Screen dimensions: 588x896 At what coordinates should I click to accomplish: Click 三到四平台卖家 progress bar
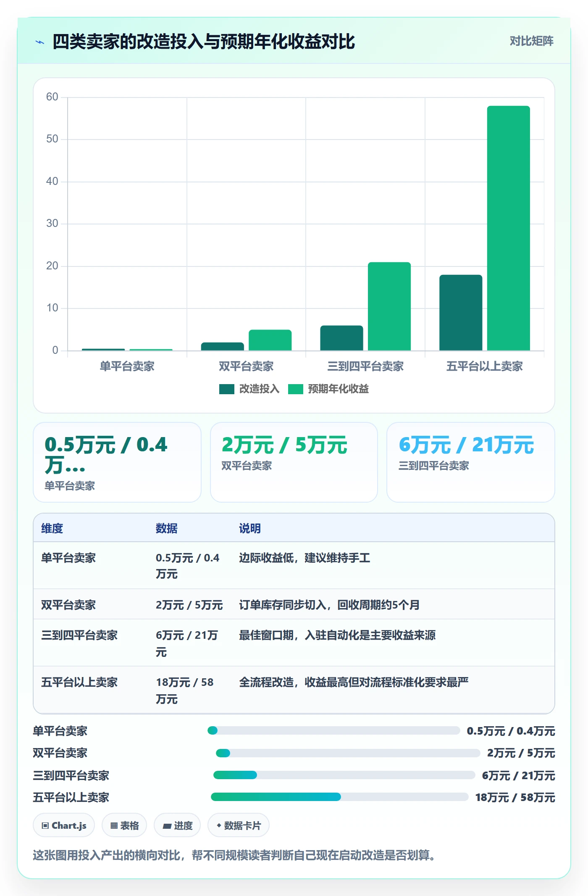pos(344,775)
